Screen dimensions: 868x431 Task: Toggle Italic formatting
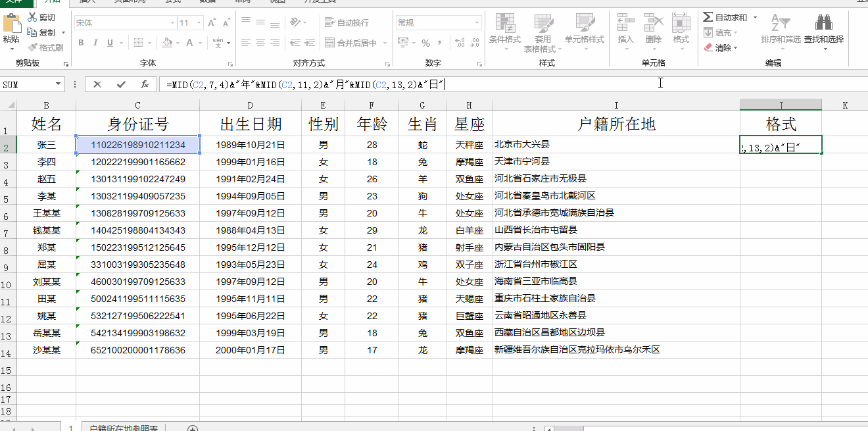(x=95, y=43)
